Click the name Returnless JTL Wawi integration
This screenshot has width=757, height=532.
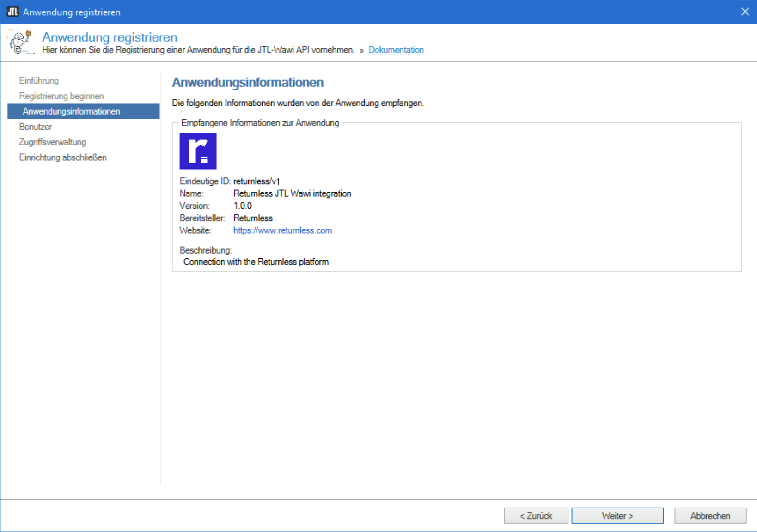coord(292,193)
